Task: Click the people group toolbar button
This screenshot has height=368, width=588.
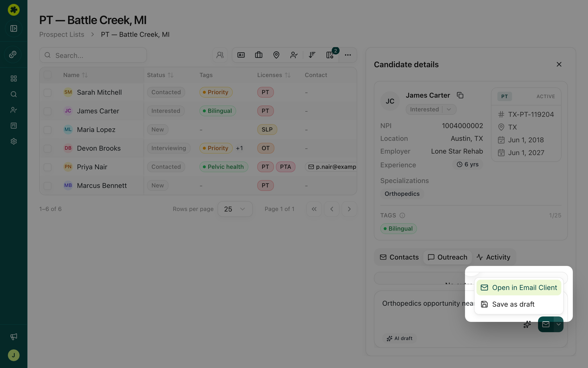Action: tap(220, 55)
